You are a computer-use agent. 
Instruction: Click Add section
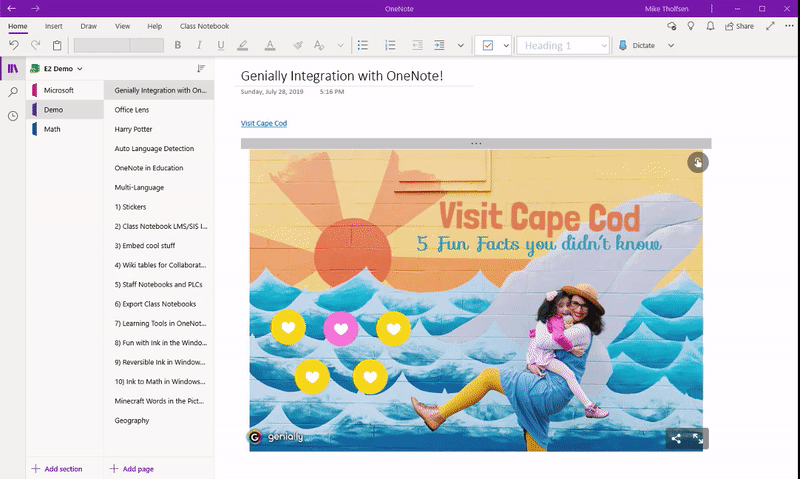point(57,469)
